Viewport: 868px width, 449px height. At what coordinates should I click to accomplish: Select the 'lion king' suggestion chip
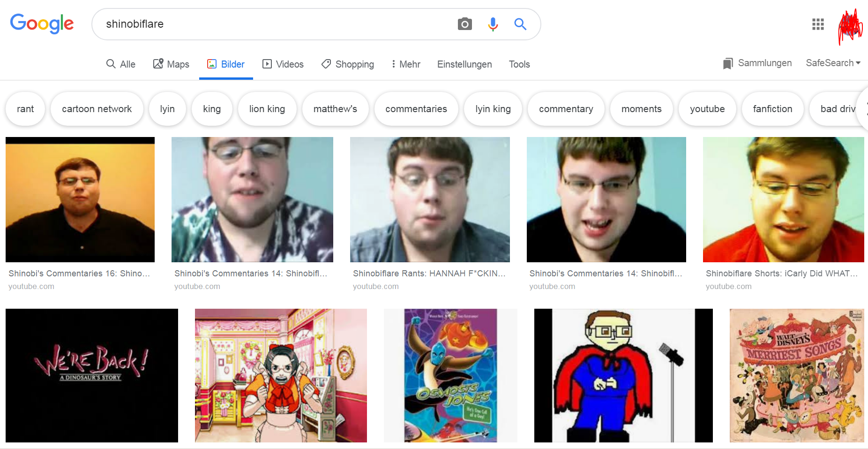[x=267, y=109]
